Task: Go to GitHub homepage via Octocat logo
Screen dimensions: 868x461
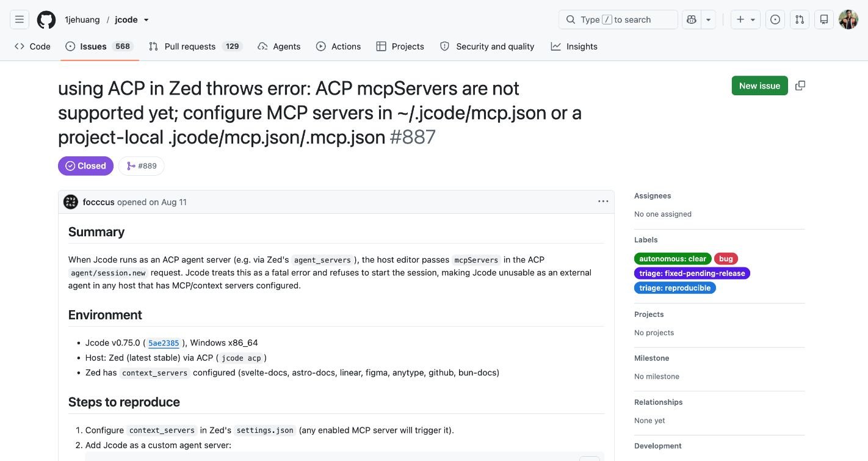Action: 46,20
